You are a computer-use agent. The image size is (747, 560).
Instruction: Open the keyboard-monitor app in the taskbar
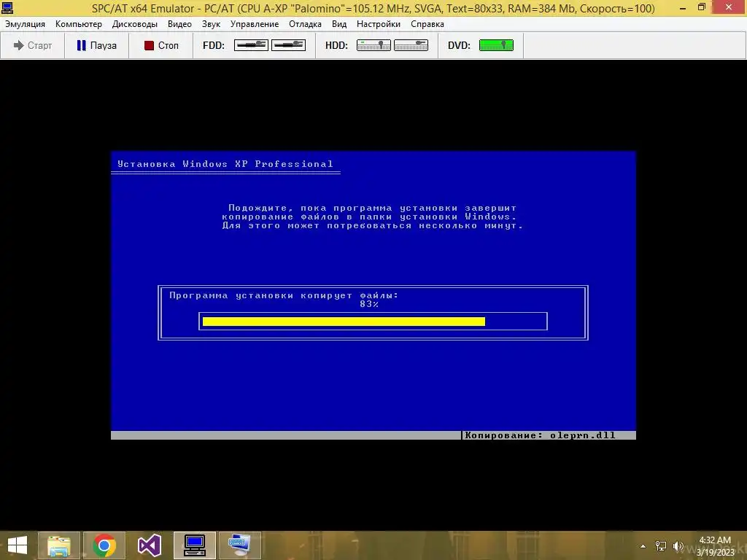click(240, 545)
